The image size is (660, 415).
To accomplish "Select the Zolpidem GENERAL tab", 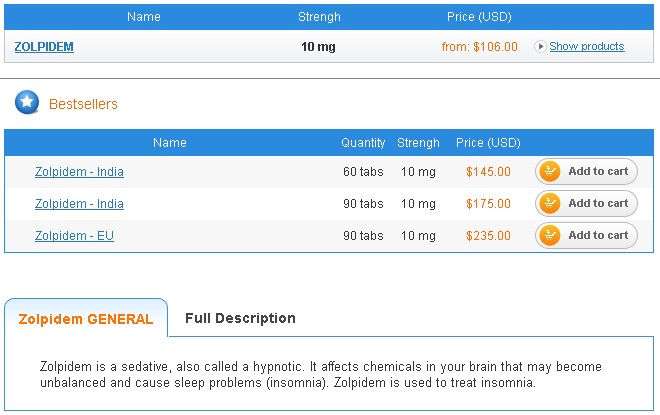I will click(x=86, y=320).
